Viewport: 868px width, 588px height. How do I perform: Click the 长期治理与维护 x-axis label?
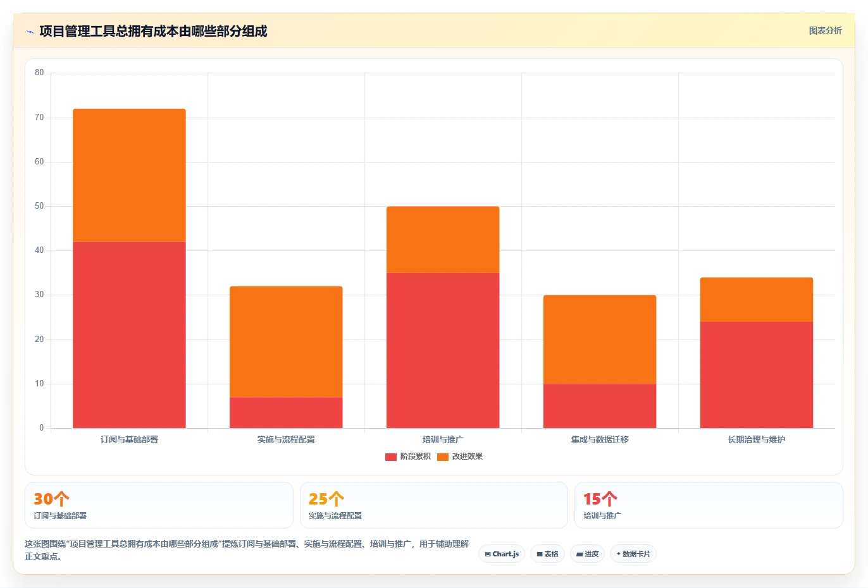(x=757, y=439)
